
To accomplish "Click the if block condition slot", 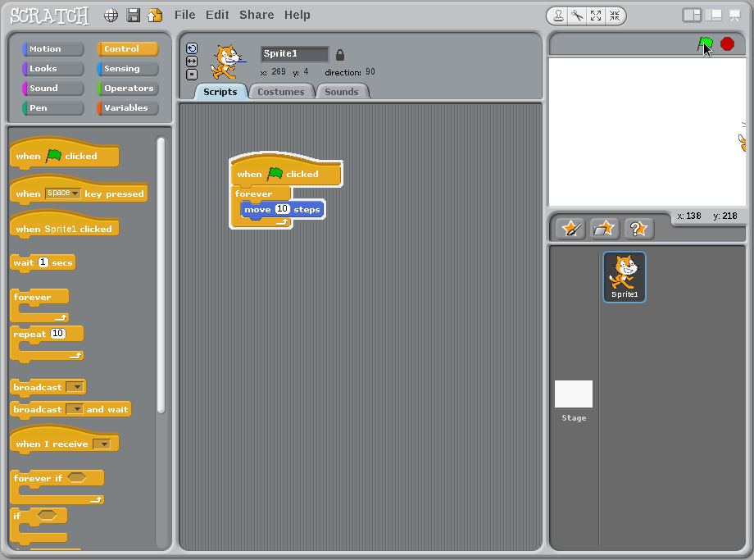I will click(x=48, y=515).
